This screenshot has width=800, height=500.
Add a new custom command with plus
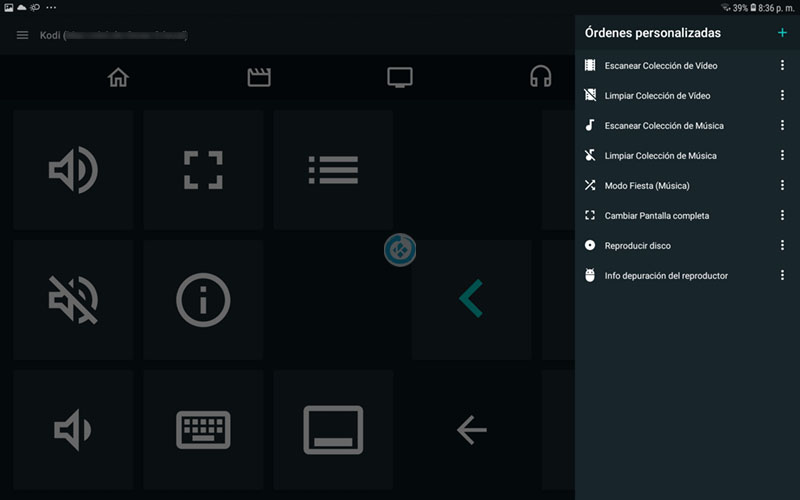[782, 33]
